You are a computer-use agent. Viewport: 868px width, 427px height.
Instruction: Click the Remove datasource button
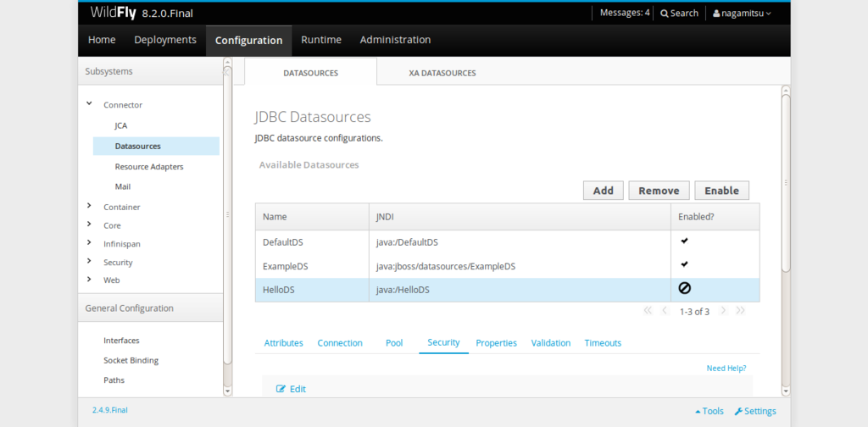[x=659, y=191]
